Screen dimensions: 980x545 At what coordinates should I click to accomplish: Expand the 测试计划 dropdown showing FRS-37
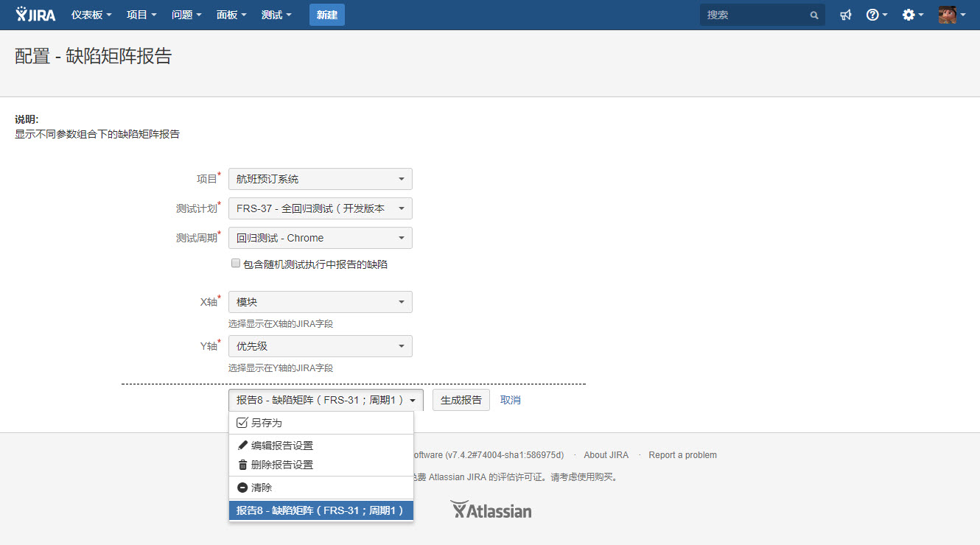coord(321,208)
